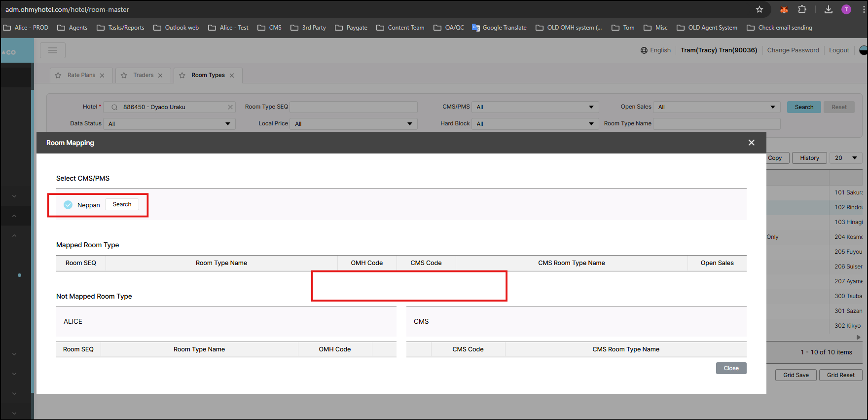
Task: Open browser downloads icon
Action: pyautogui.click(x=829, y=9)
